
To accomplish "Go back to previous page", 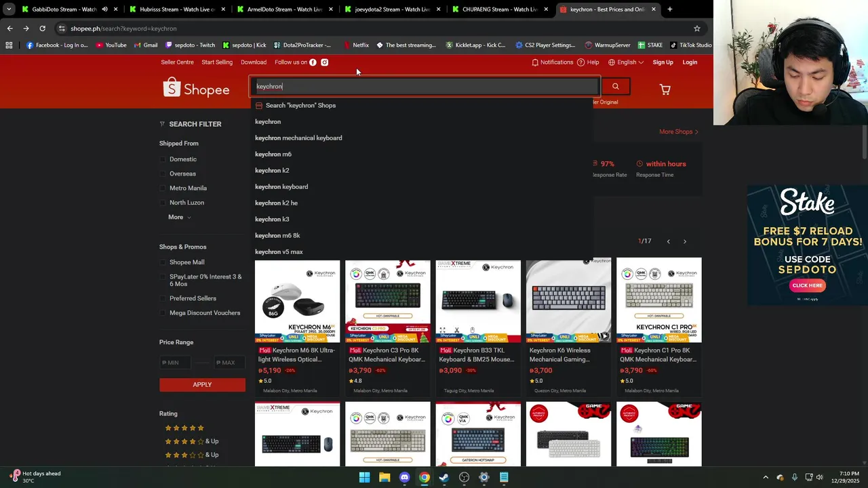I will (9, 28).
